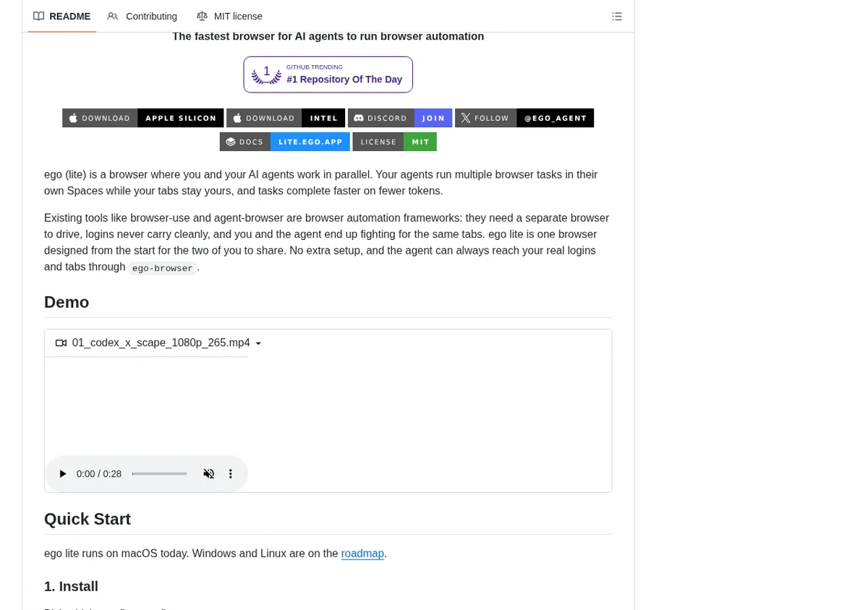Click the X logo icon
The width and height of the screenshot is (868, 610).
tap(466, 118)
